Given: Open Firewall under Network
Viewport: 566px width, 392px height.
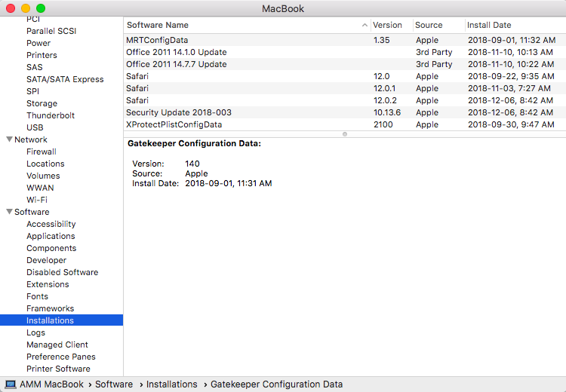Looking at the screenshot, I should point(42,152).
